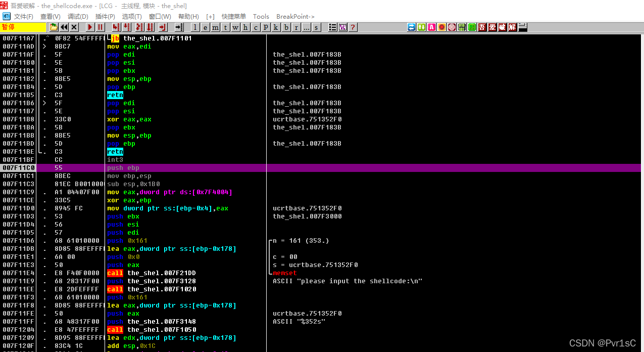Click the Step Into toolbar icon
This screenshot has height=352, width=644.
click(116, 27)
